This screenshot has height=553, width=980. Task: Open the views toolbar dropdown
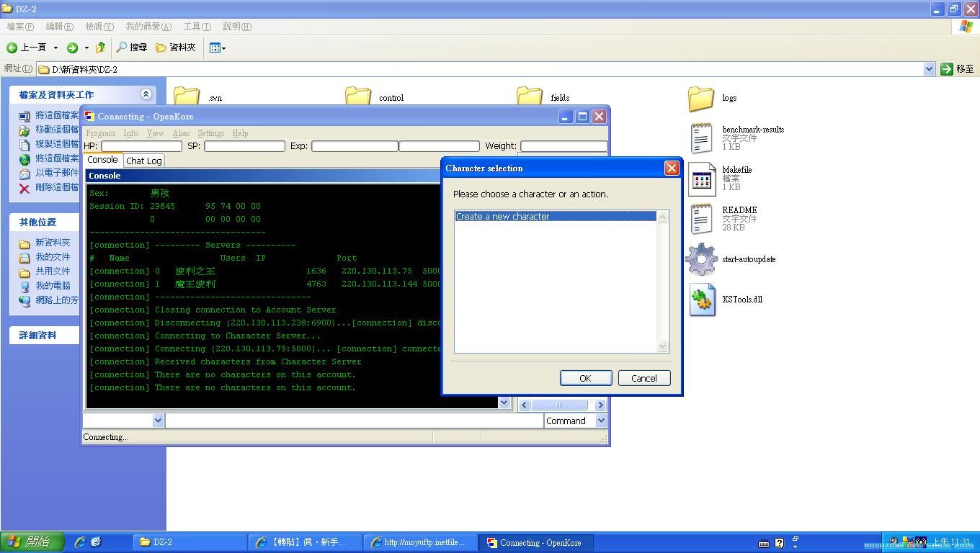pyautogui.click(x=217, y=48)
